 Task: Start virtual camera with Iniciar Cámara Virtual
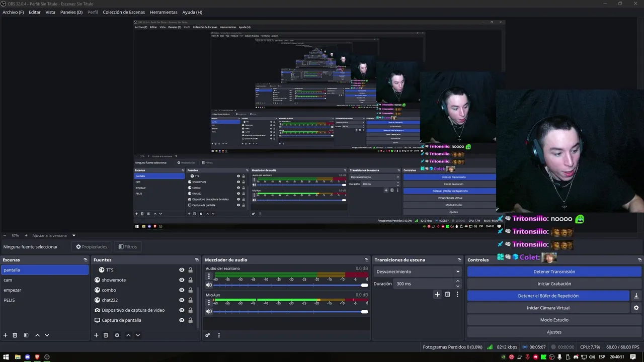[548, 308]
